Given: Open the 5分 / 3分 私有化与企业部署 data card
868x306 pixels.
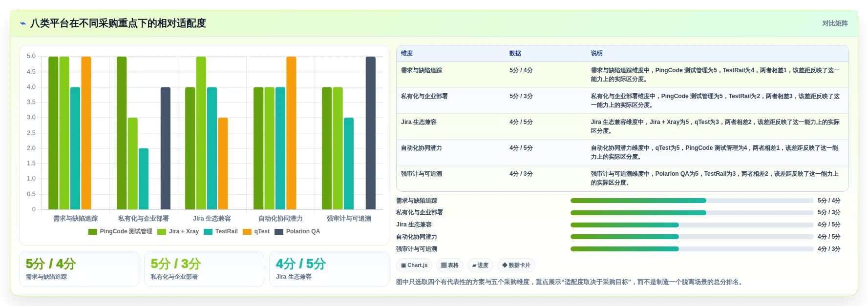Looking at the screenshot, I should [204, 269].
